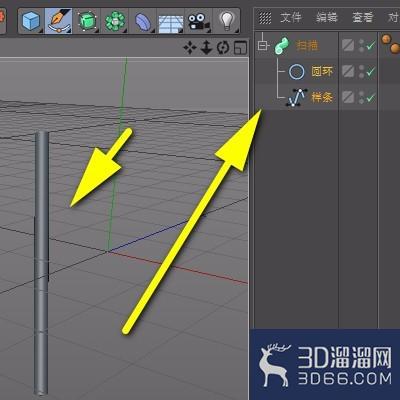Image resolution: width=400 pixels, height=400 pixels.
Task: Click the swept cylinder in viewport
Action: 41,263
